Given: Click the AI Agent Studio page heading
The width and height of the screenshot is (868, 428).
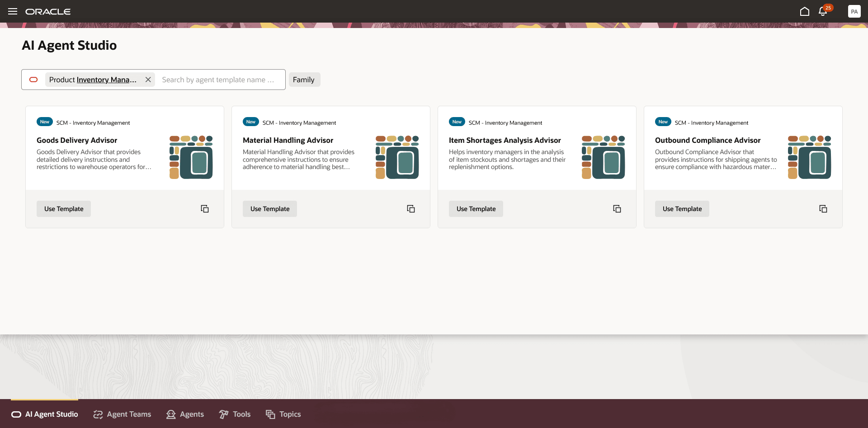Looking at the screenshot, I should (x=69, y=45).
